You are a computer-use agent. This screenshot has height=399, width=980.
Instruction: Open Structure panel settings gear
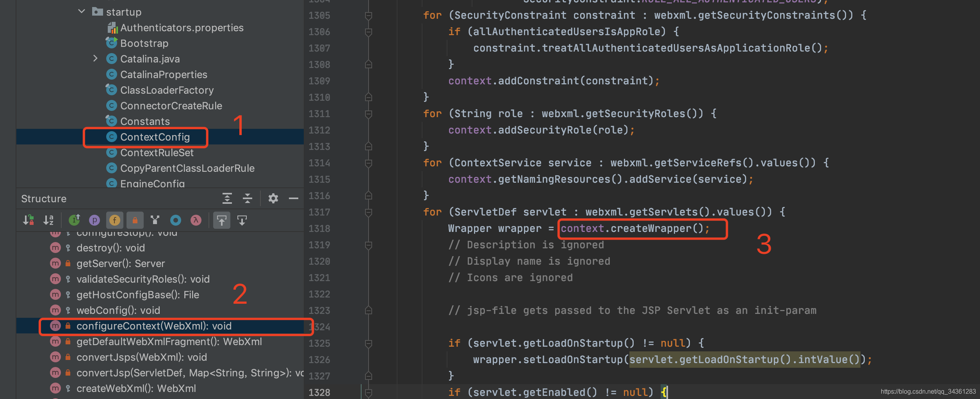[x=273, y=198]
